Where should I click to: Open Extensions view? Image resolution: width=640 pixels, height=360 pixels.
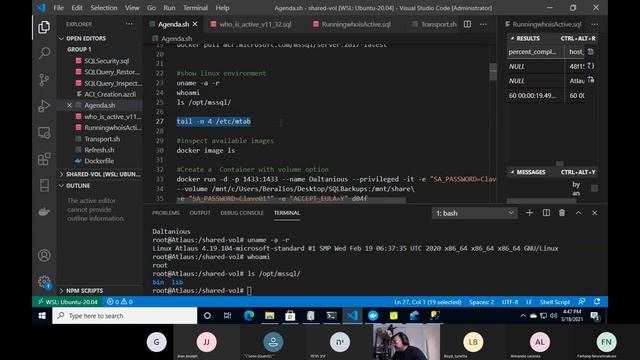(44, 159)
